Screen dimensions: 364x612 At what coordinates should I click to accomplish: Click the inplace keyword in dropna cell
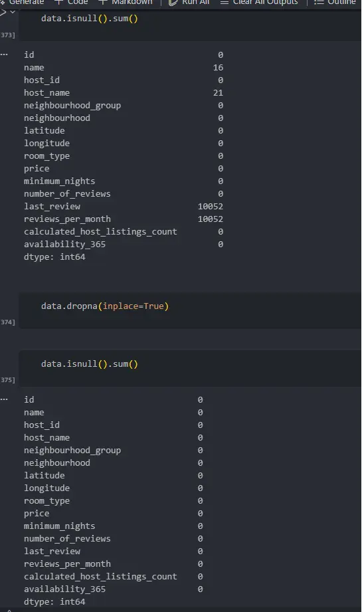click(120, 306)
